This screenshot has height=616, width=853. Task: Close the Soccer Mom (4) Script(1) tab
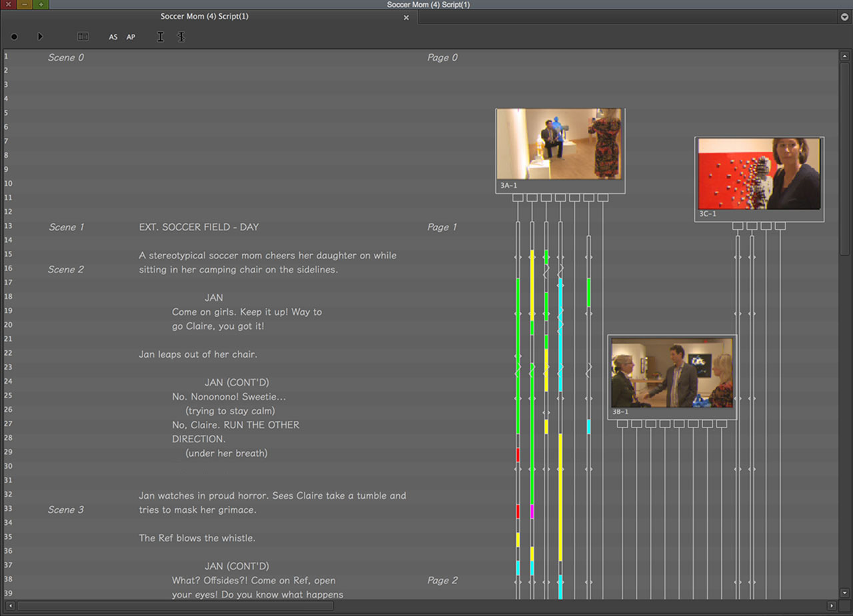coord(406,17)
